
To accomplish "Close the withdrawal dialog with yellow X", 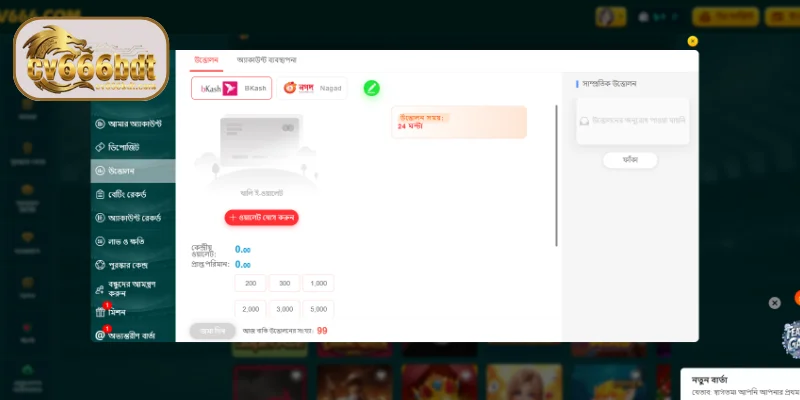I will pos(692,41).
